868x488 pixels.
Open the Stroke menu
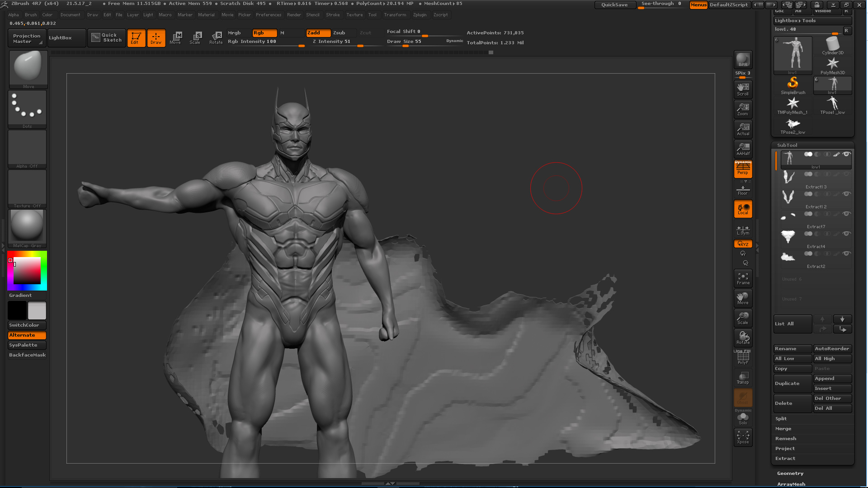(333, 15)
